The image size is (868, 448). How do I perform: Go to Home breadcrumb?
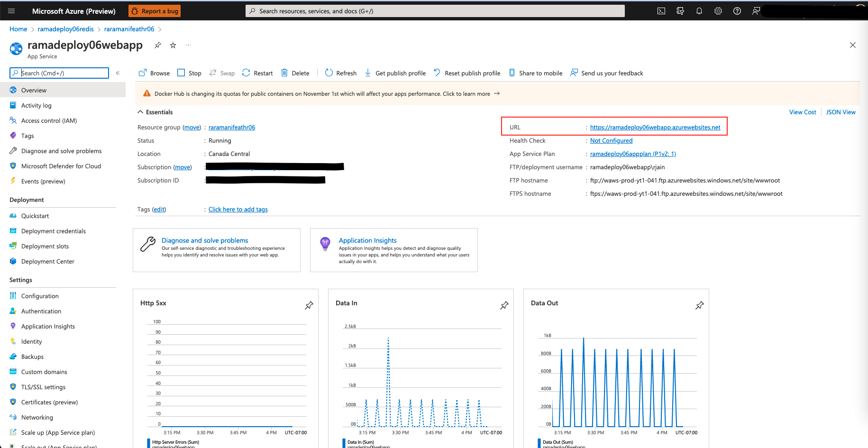click(18, 29)
